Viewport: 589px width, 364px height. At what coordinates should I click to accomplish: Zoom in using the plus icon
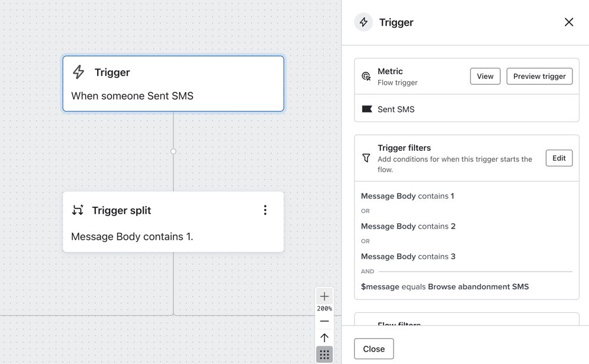click(x=324, y=296)
